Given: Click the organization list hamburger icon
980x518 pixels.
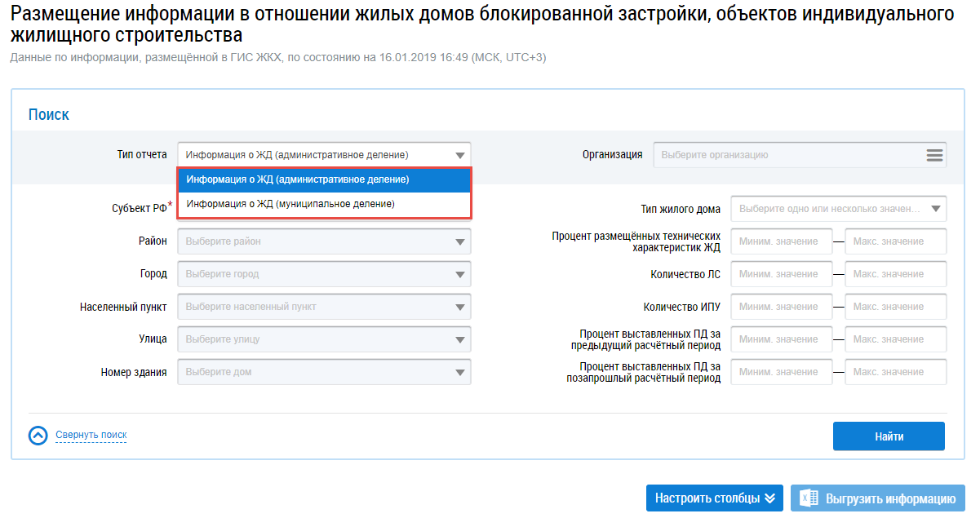Looking at the screenshot, I should point(934,155).
